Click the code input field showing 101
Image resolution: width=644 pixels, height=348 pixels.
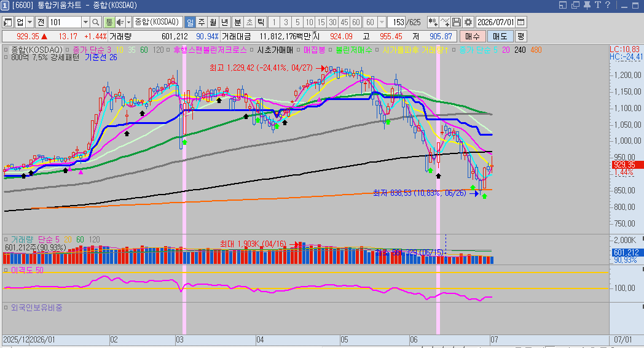[65, 22]
